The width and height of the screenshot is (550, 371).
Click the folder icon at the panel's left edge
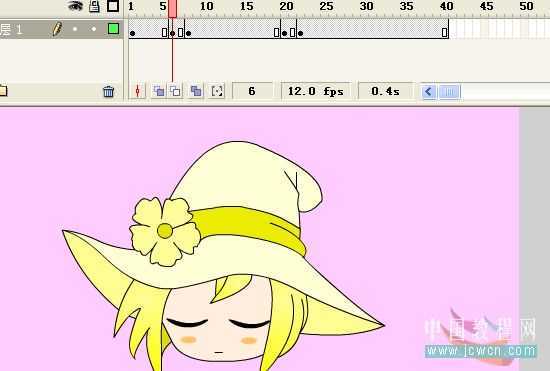(3, 90)
